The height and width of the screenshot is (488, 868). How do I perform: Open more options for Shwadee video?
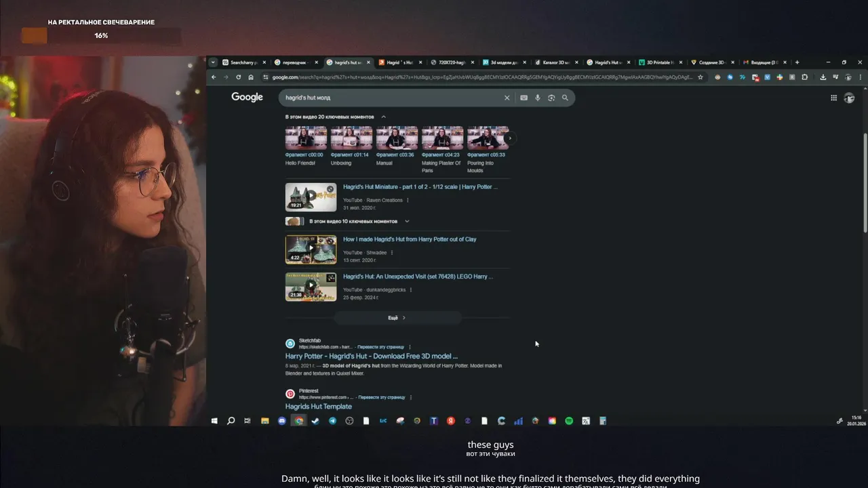(x=393, y=253)
